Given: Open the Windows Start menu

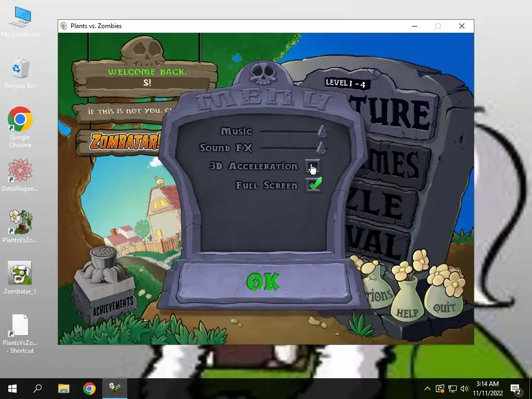Looking at the screenshot, I should click(x=12, y=389).
